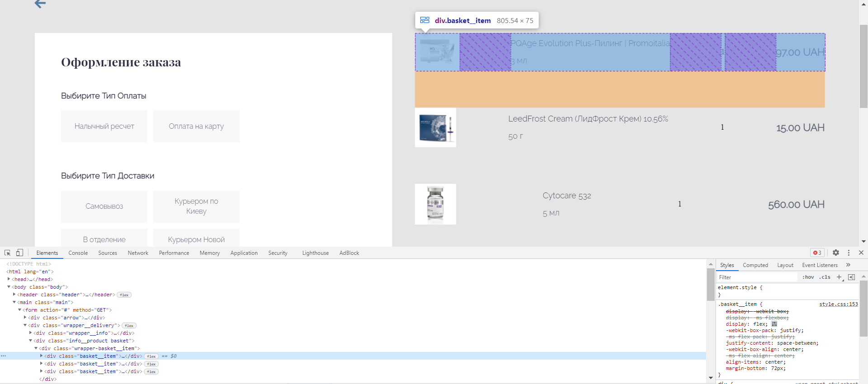Open the Memory tab

(x=210, y=253)
